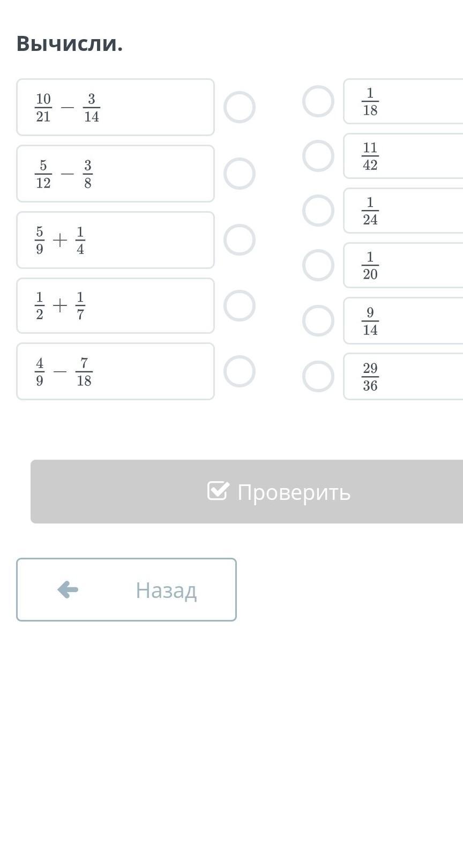Click the checkmark icon on Проверить
The height and width of the screenshot is (868, 463).
click(218, 491)
